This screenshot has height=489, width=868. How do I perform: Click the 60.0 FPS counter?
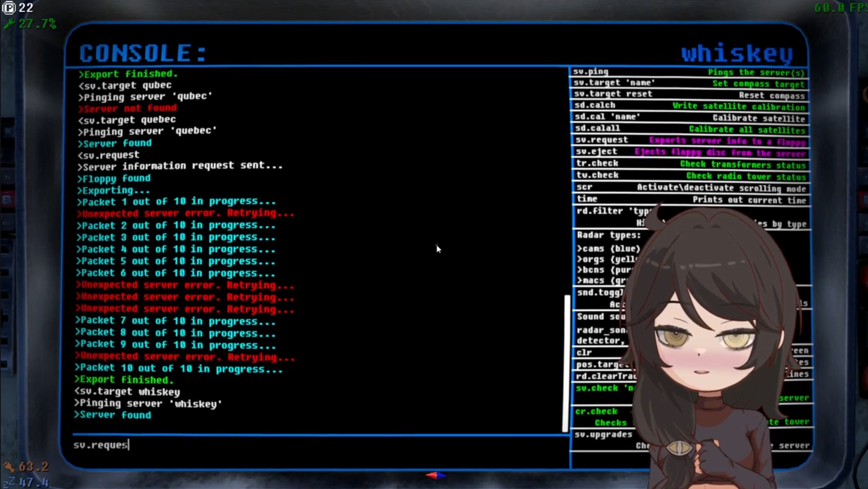[840, 8]
